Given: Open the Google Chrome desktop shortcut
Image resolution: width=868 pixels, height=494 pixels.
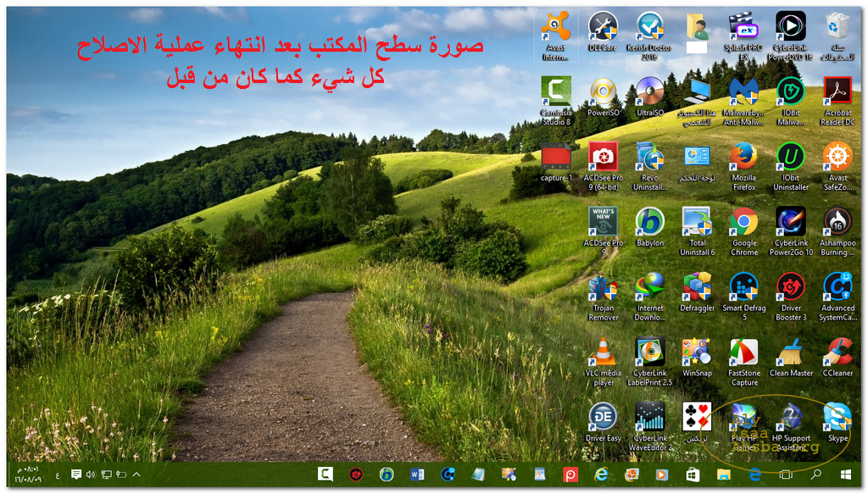Looking at the screenshot, I should point(743,222).
